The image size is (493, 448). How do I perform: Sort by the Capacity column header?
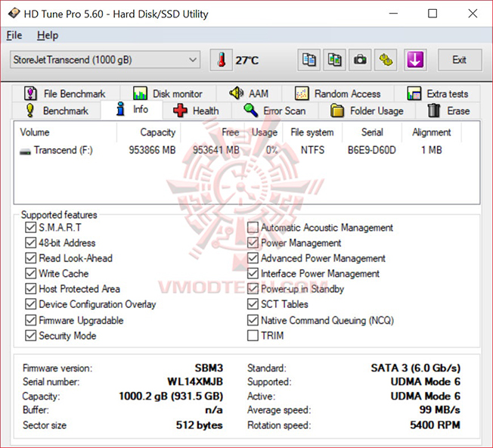coord(148,132)
